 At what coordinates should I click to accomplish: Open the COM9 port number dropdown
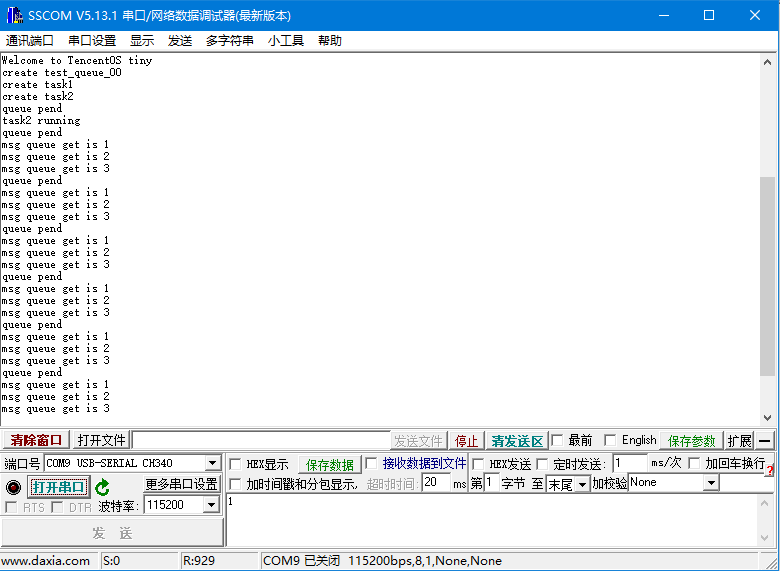[212, 463]
